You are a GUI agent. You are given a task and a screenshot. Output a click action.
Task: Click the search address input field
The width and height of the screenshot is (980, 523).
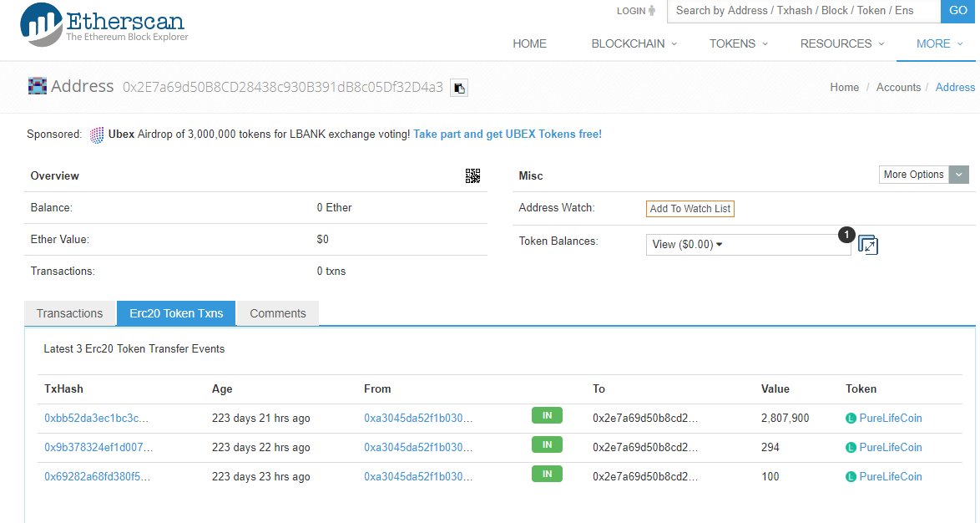point(804,11)
